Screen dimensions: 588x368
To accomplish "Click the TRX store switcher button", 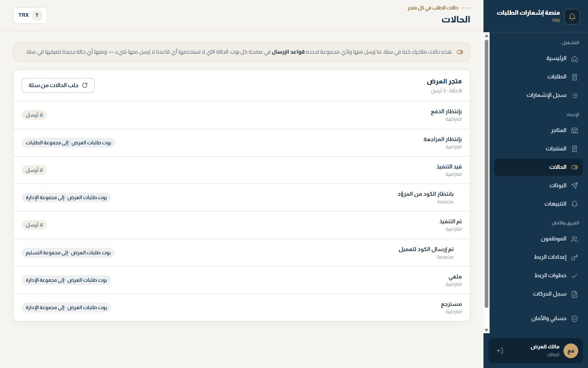I will [x=30, y=16].
